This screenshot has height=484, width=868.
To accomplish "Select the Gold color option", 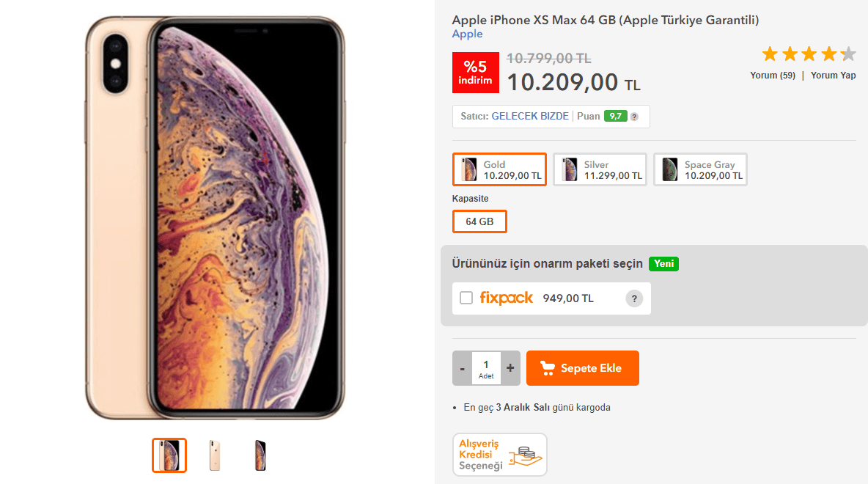I will pyautogui.click(x=499, y=169).
